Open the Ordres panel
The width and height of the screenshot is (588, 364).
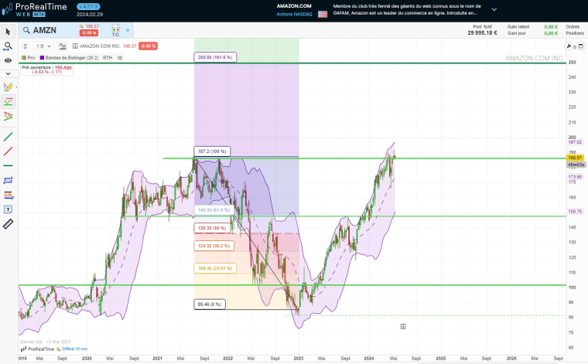point(573,27)
